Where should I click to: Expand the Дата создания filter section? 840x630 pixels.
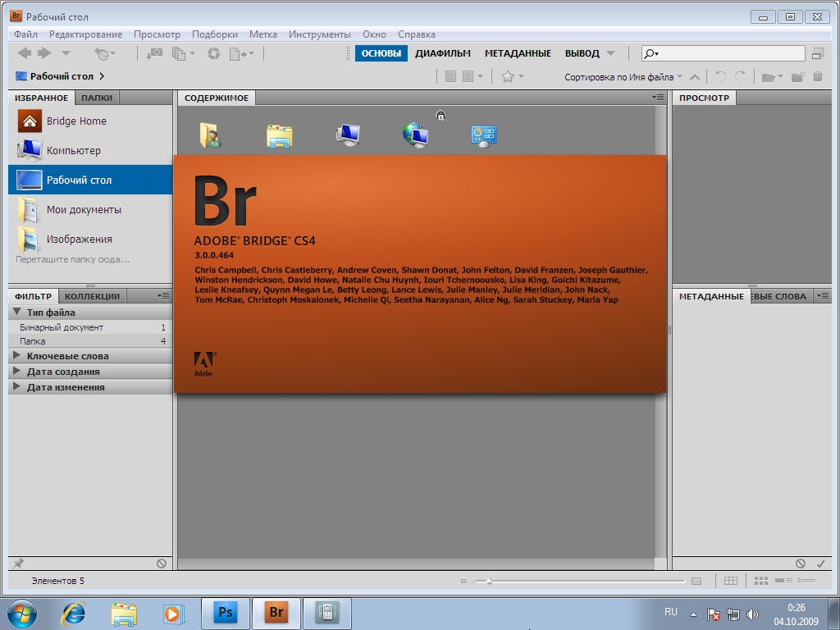16,372
